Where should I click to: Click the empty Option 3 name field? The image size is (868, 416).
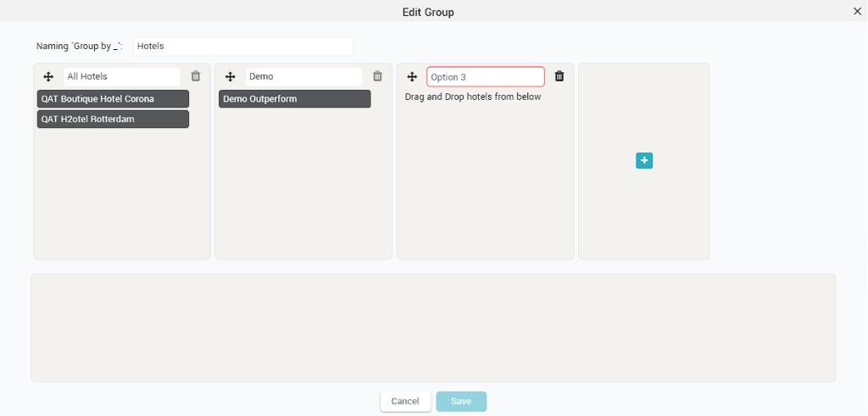486,77
